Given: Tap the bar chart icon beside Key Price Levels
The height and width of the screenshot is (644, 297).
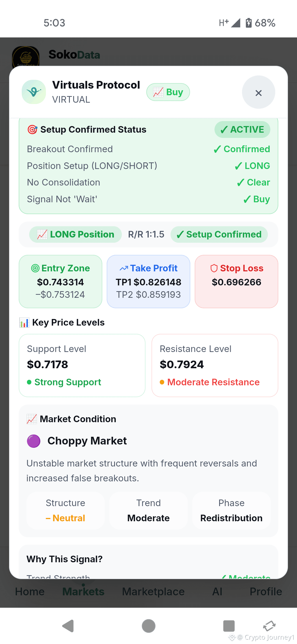Looking at the screenshot, I should (24, 323).
